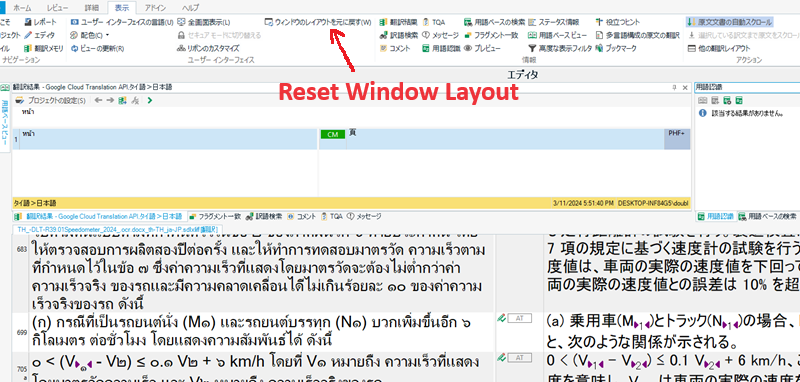The image size is (800, 382).
Task: Select the CM match result row
Action: tap(351, 139)
